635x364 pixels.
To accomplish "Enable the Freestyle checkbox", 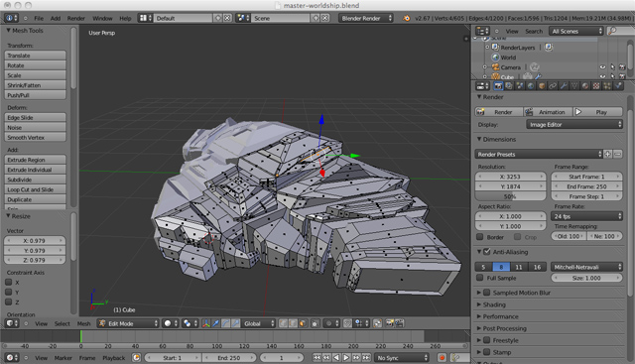I will (x=487, y=340).
